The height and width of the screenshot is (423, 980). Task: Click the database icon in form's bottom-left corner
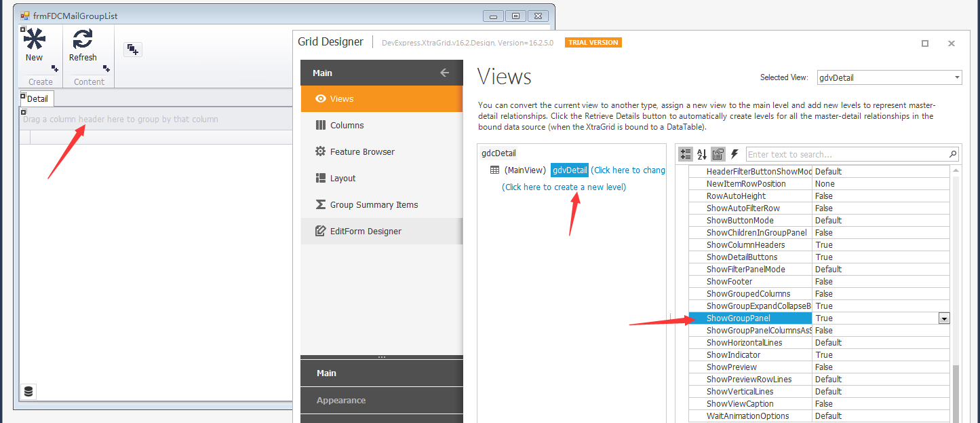point(28,392)
